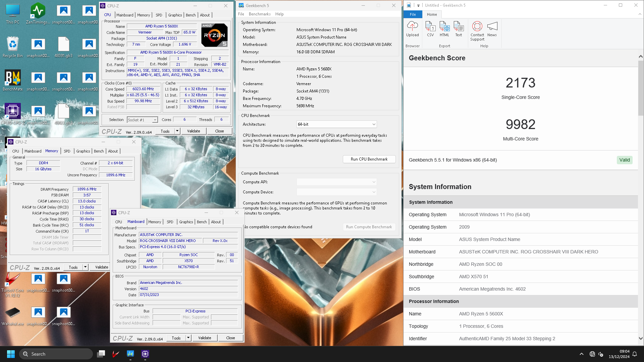Switch to SPD tab in top CPU-Z

coord(159,15)
